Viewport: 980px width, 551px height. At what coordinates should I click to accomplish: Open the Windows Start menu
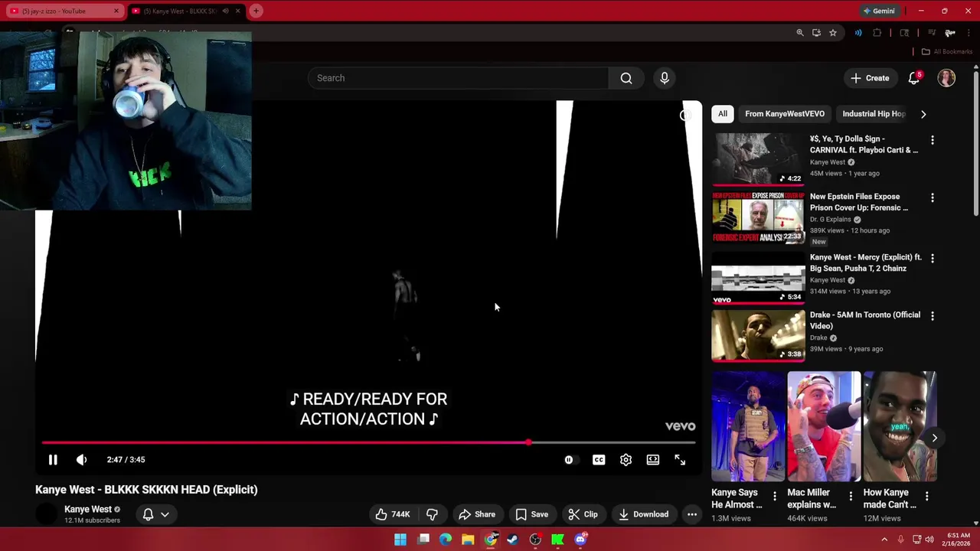point(400,540)
